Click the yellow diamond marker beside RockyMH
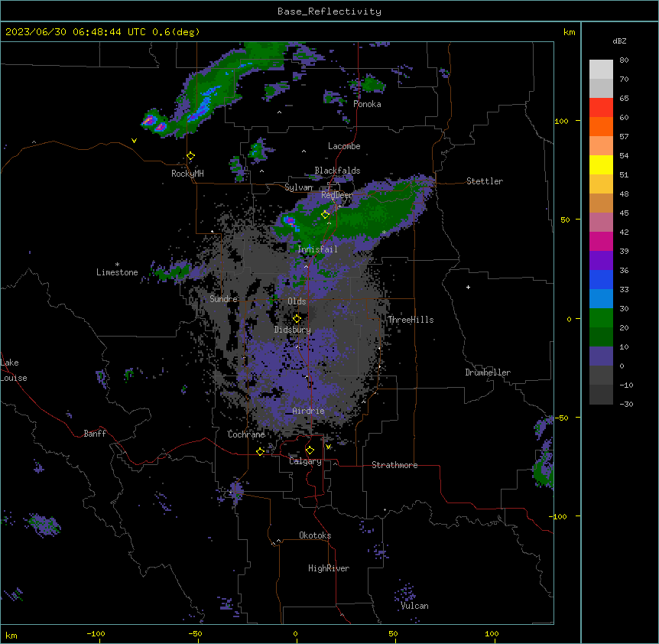The height and width of the screenshot is (644, 659). [x=190, y=156]
